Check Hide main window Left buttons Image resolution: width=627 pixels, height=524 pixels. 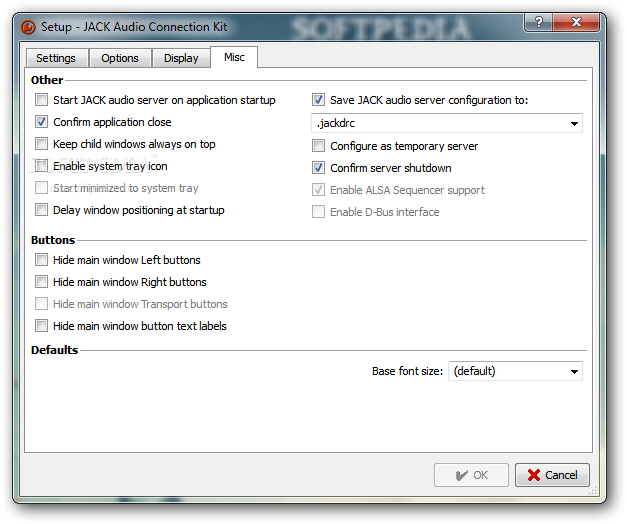pyautogui.click(x=42, y=260)
